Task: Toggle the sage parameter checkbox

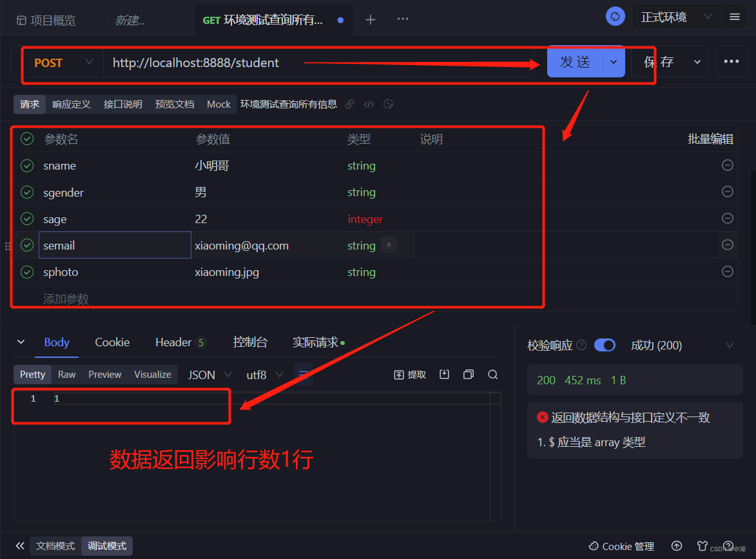Action: point(27,219)
